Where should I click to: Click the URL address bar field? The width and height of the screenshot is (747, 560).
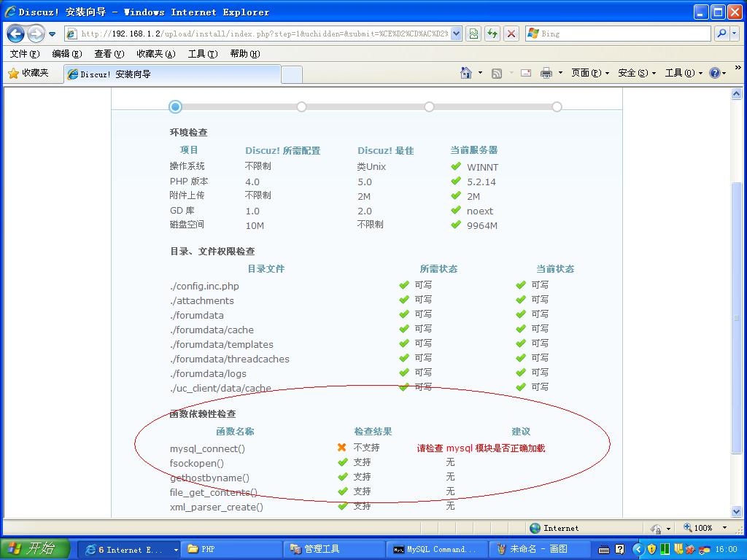coord(263,34)
